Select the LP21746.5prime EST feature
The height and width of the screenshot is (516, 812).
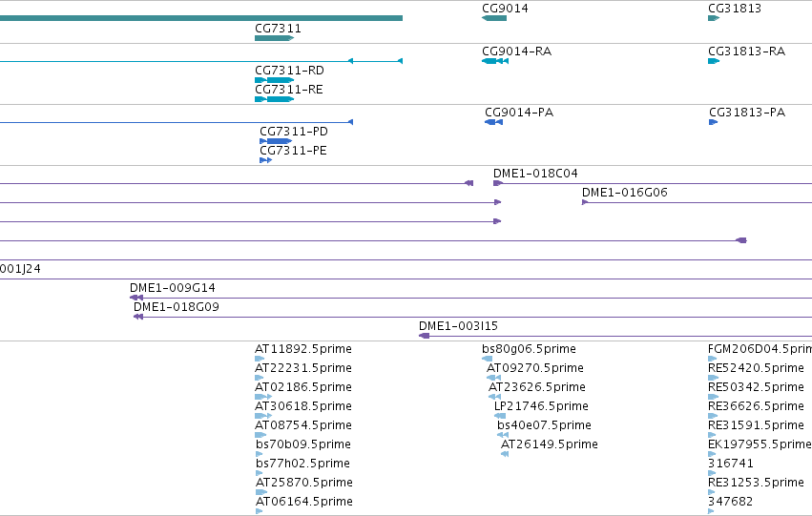click(x=500, y=416)
